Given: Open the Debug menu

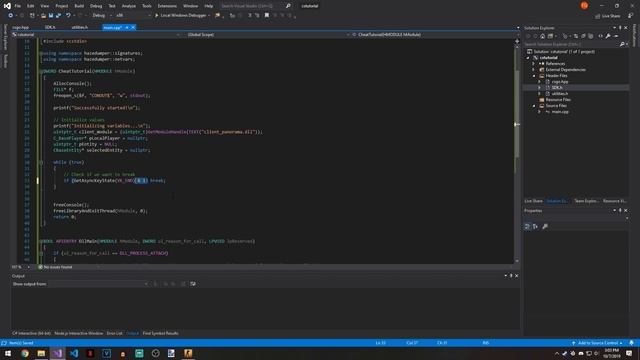Looking at the screenshot, I should pyautogui.click(x=96, y=6).
